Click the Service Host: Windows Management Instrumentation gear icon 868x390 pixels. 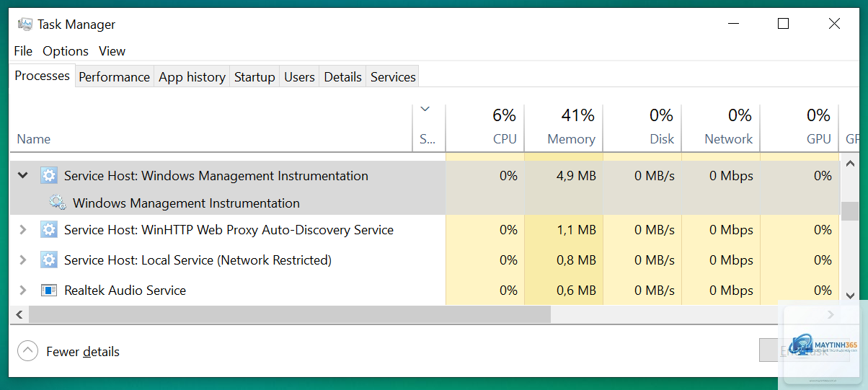[48, 175]
